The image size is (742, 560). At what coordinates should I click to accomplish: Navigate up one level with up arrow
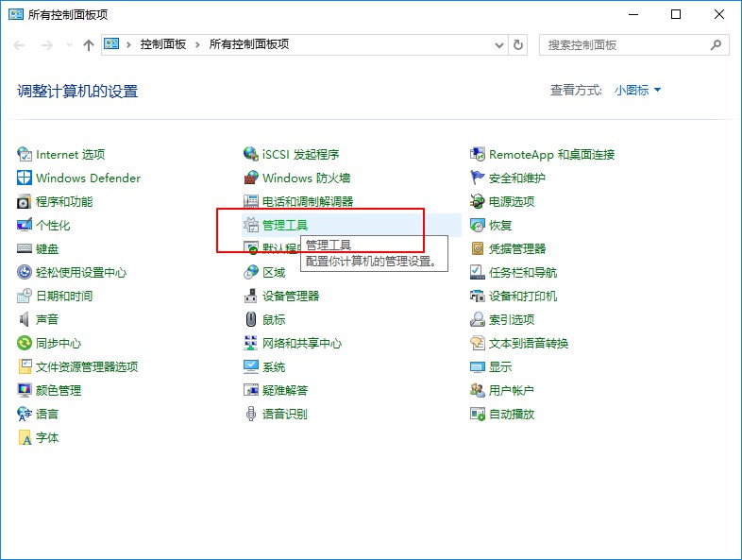(89, 44)
